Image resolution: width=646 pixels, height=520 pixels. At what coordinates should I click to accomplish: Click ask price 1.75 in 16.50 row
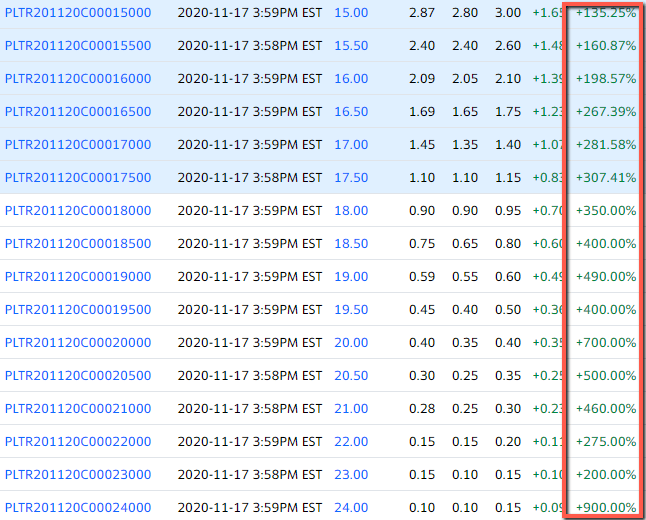pos(508,112)
